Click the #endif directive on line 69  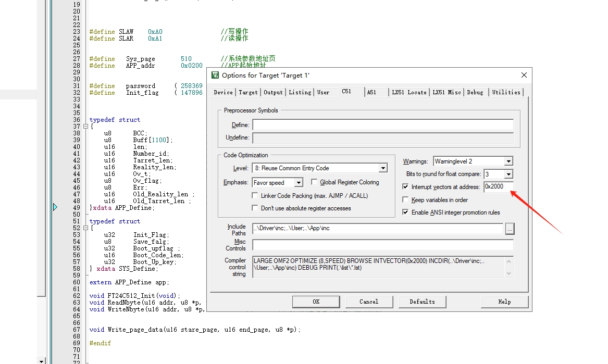[100, 343]
